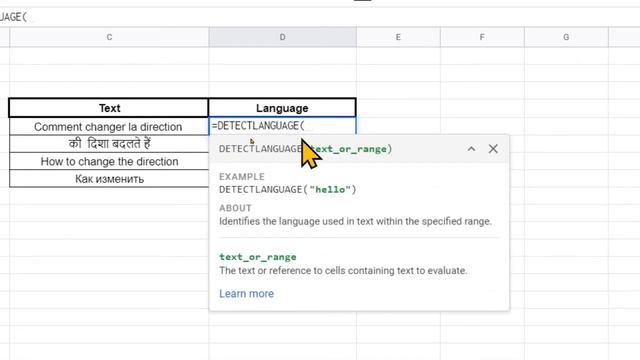
Task: Select column F header
Action: [482, 37]
